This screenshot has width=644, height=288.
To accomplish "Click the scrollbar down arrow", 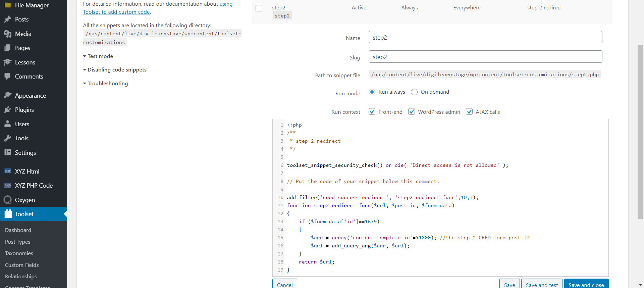I will (x=640, y=285).
